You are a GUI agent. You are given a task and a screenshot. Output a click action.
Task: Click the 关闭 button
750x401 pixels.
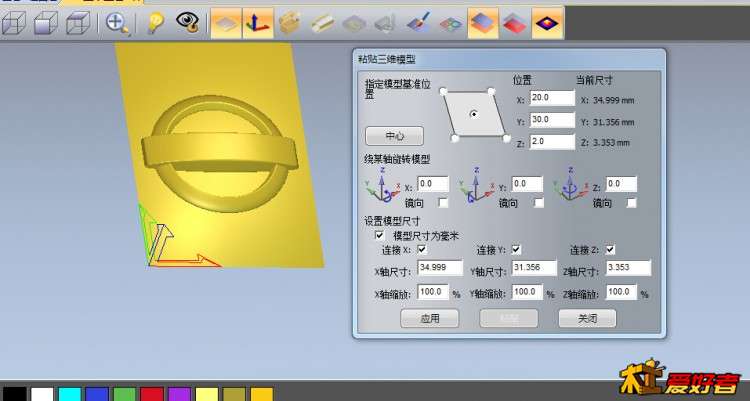(587, 318)
